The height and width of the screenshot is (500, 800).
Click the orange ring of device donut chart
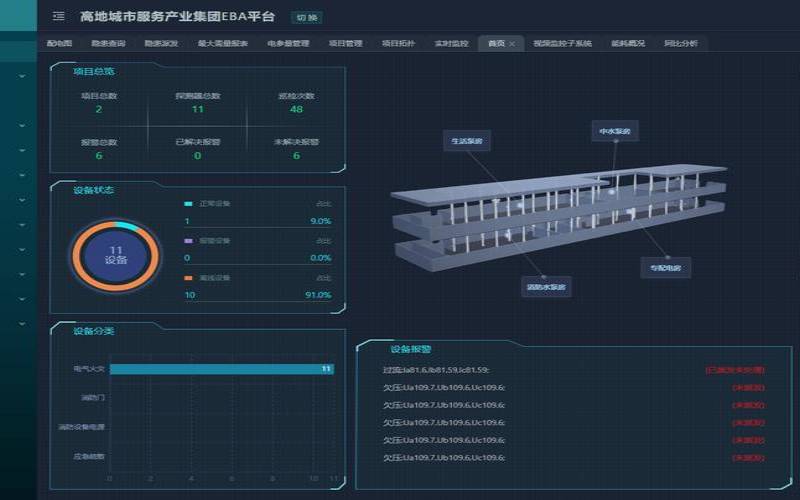pyautogui.click(x=116, y=287)
